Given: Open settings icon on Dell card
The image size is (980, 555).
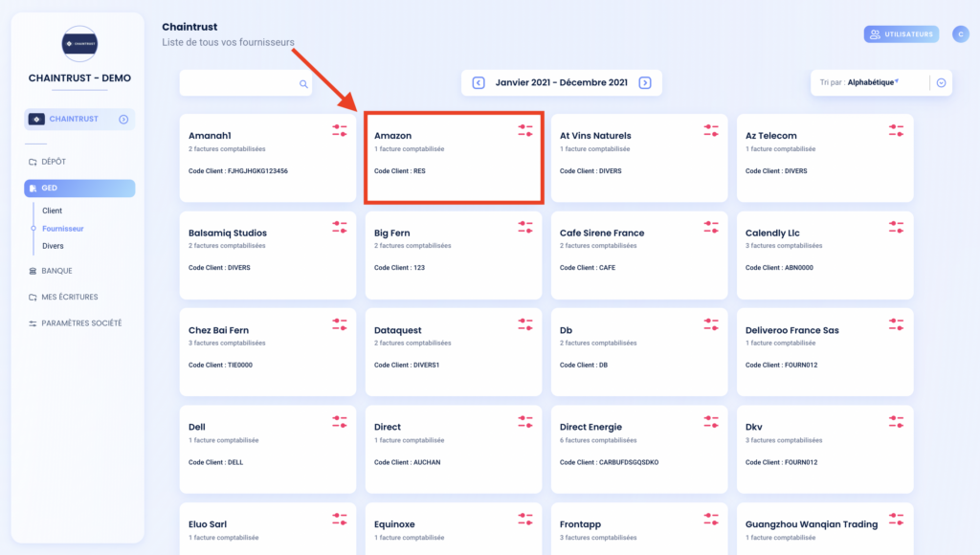Looking at the screenshot, I should click(x=340, y=422).
